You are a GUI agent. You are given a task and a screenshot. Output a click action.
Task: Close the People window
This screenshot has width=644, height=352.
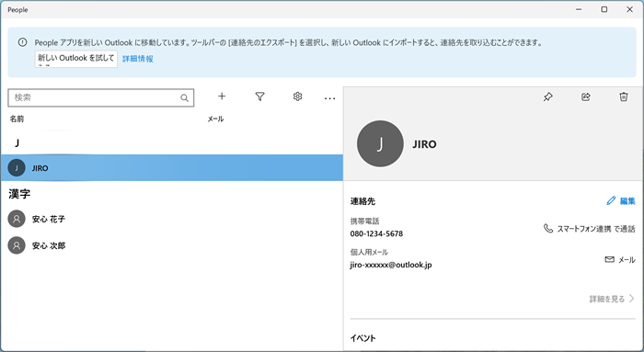629,9
